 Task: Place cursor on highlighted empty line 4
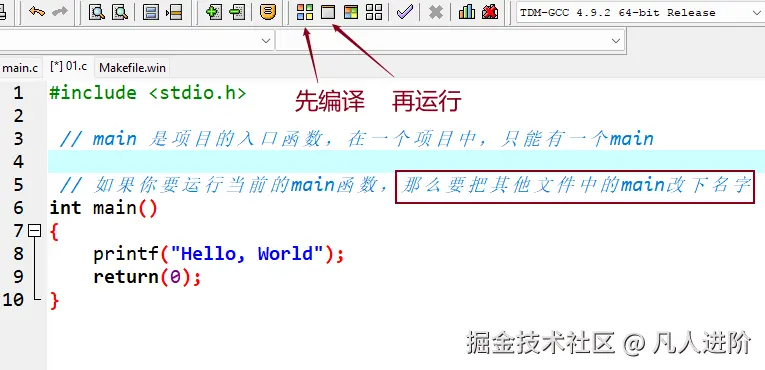(406, 161)
